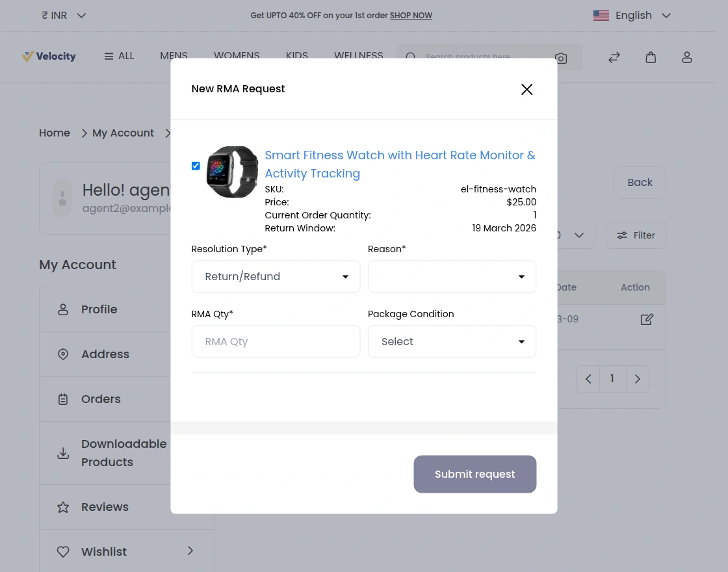This screenshot has height=572, width=728.
Task: Click the compare arrows icon
Action: pos(614,57)
